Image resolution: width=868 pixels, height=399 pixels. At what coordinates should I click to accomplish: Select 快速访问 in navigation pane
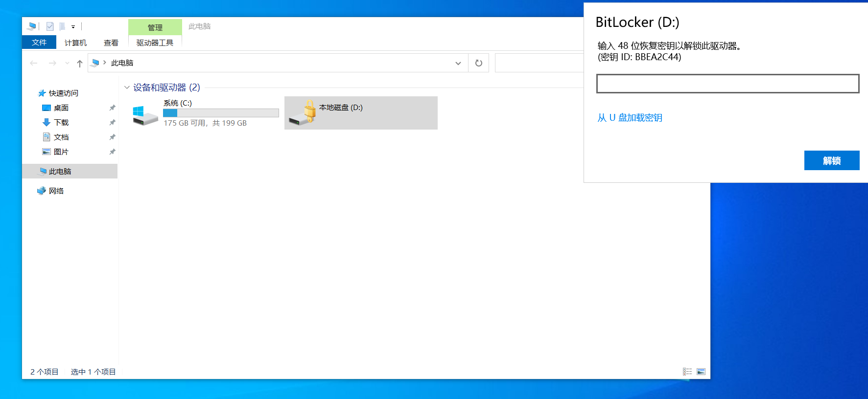tap(63, 93)
